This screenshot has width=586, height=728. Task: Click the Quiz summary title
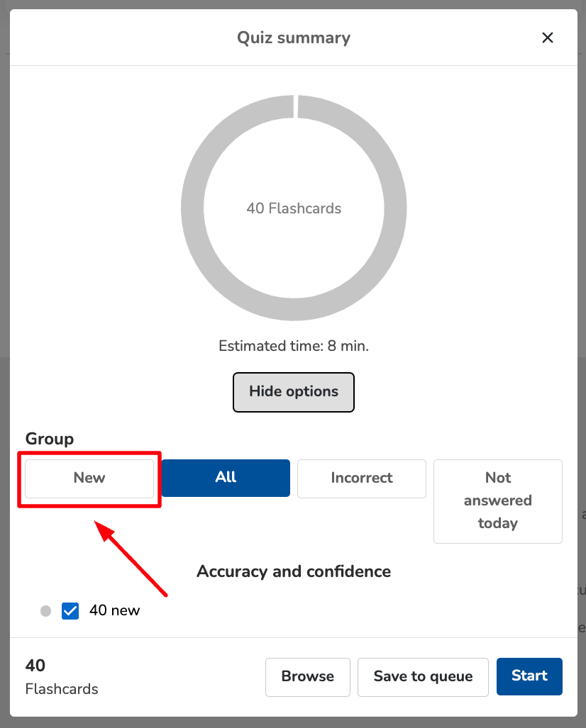294,38
